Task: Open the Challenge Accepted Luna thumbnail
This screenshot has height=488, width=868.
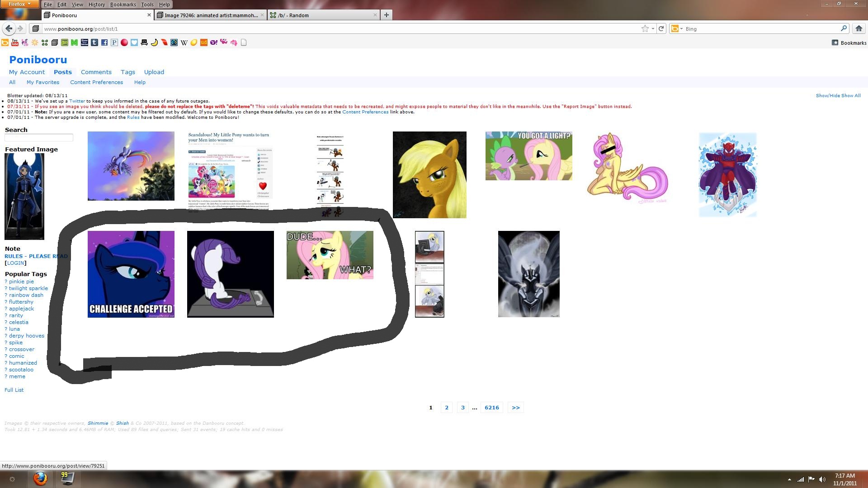Action: (x=131, y=274)
